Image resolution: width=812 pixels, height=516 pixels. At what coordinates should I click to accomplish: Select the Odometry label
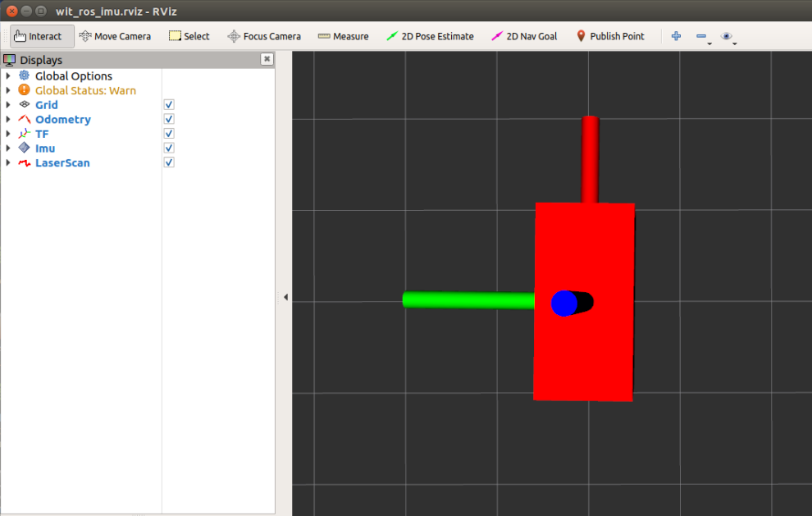click(x=63, y=120)
